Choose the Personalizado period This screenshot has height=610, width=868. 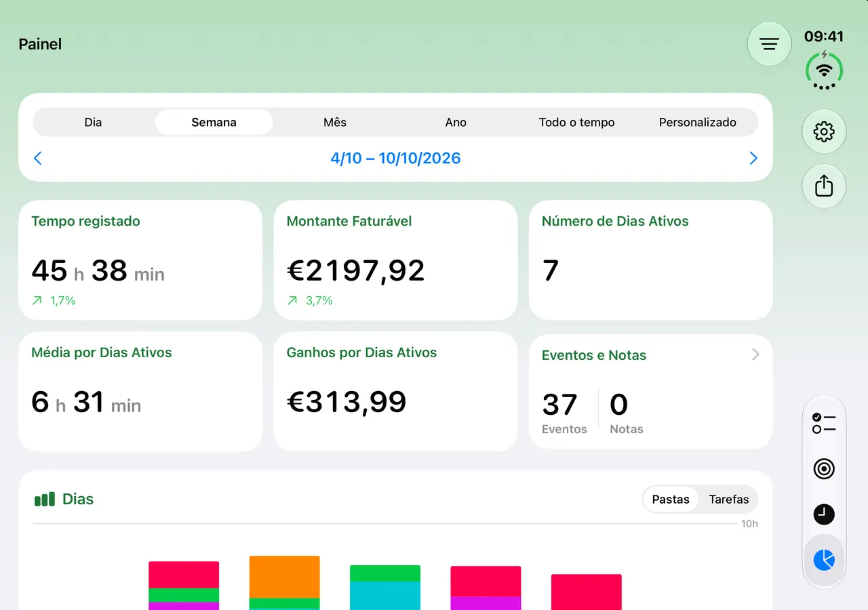pos(698,123)
